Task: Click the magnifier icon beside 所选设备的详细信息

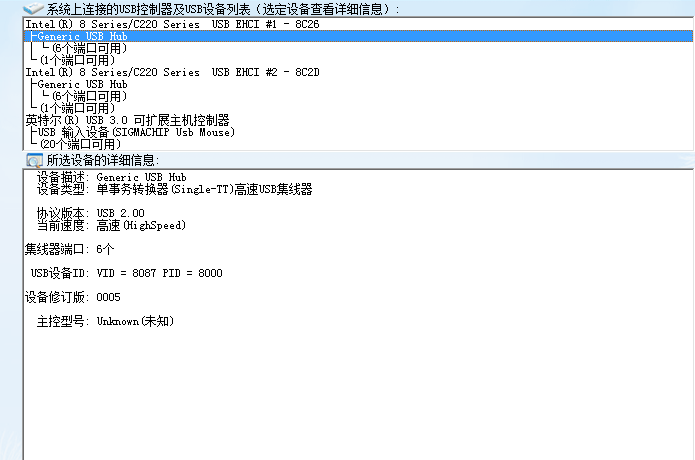Action: [34, 160]
